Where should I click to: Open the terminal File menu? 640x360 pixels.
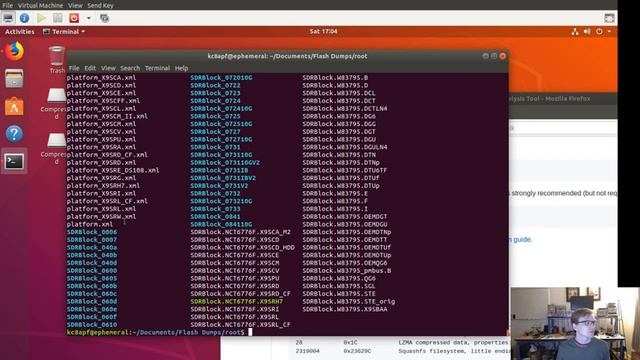tap(74, 68)
